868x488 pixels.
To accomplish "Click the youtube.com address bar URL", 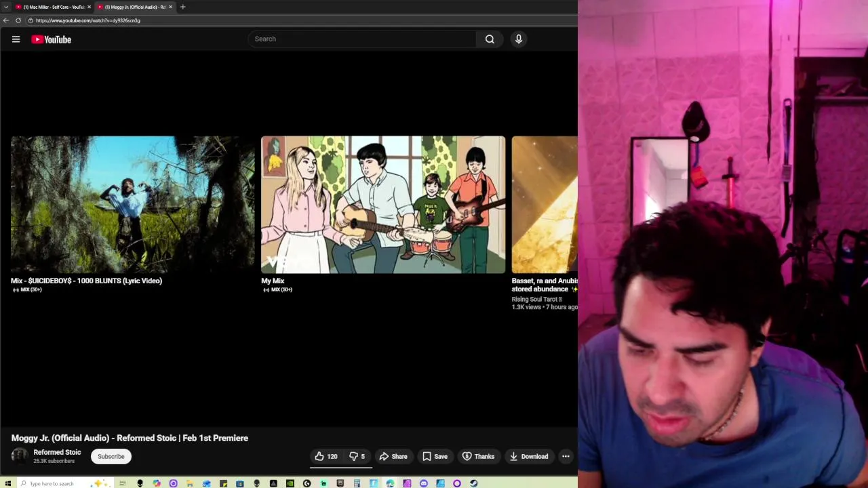I will click(x=88, y=20).
